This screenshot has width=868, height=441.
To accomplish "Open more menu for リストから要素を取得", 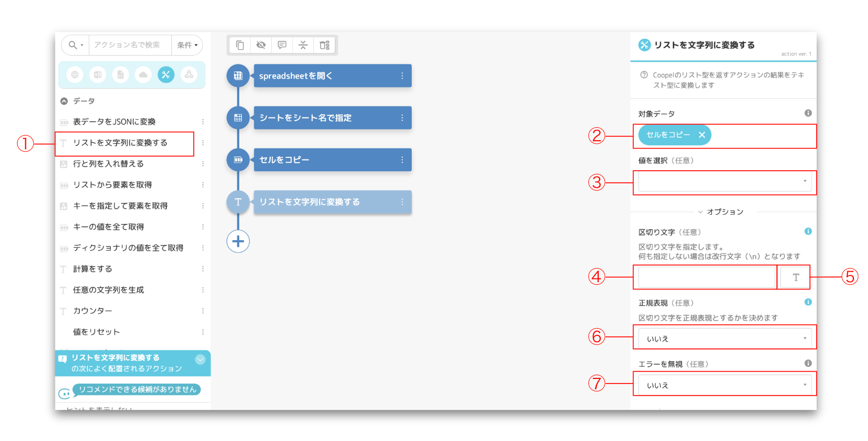I will coord(203,185).
